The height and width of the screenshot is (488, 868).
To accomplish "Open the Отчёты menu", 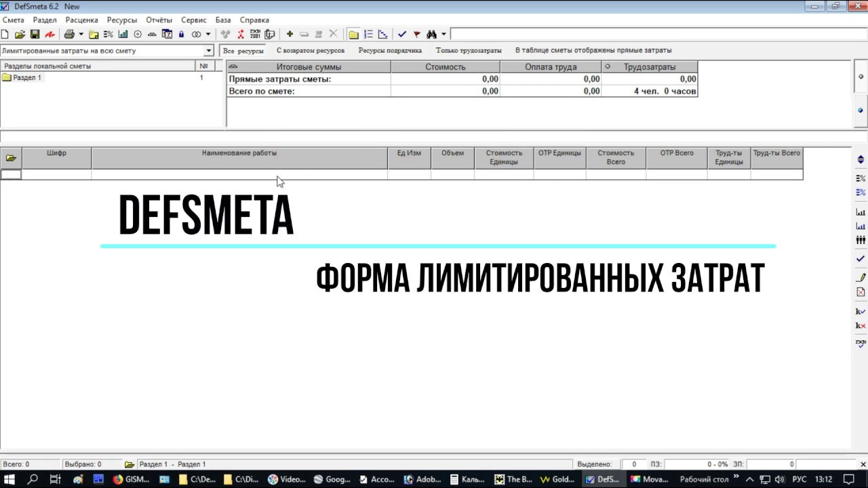I will (159, 20).
